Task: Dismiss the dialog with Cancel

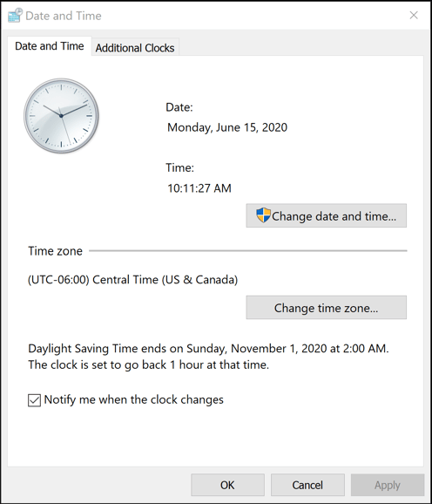Action: (x=307, y=485)
